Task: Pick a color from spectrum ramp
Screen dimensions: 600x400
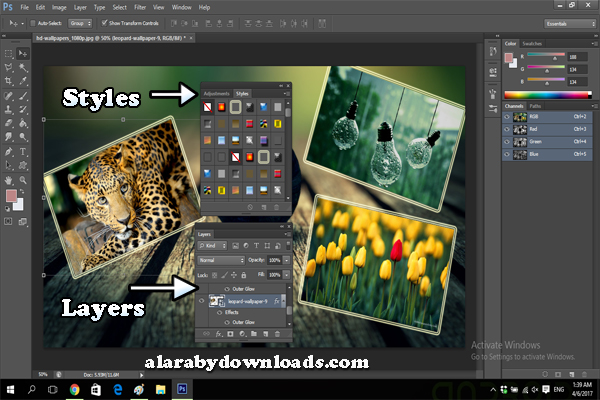Action: [x=548, y=95]
